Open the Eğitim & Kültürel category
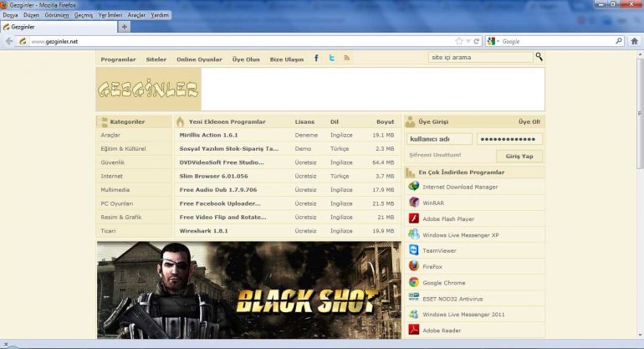Screen dimensions: 644x349 [x=123, y=148]
